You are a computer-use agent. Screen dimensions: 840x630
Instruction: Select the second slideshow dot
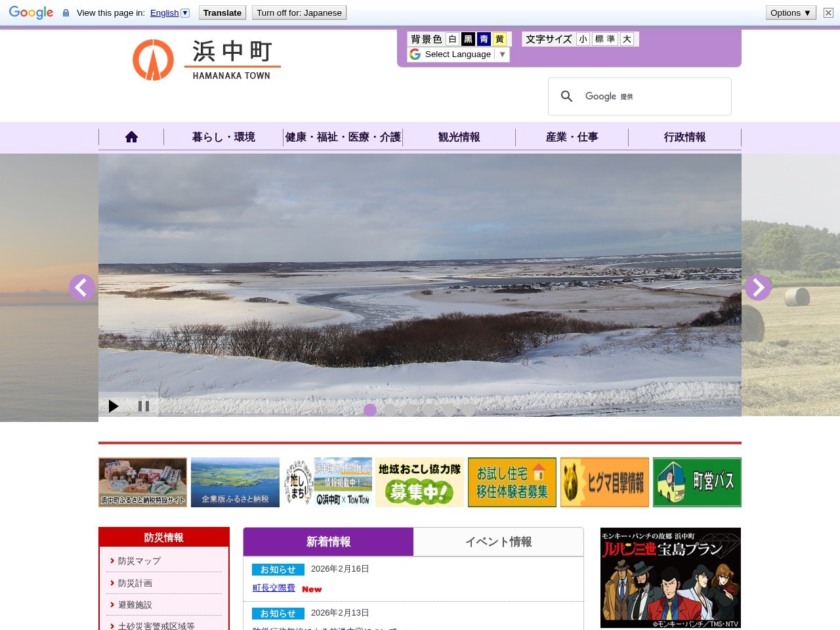pos(390,410)
